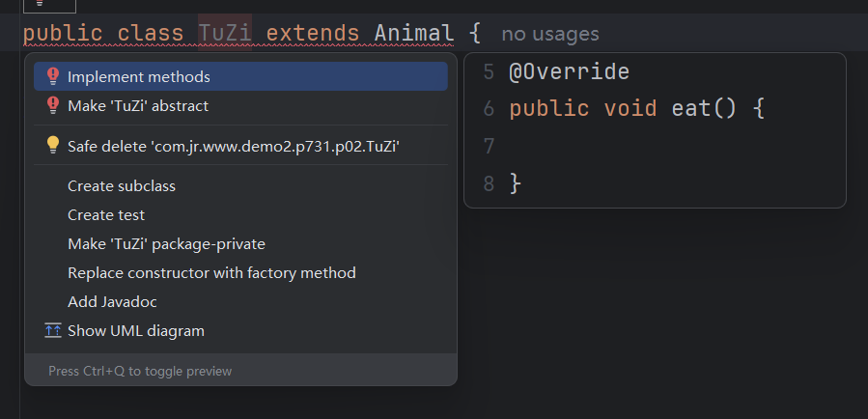The image size is (868, 419).
Task: Select the Implement methods quick fix
Action: [240, 76]
